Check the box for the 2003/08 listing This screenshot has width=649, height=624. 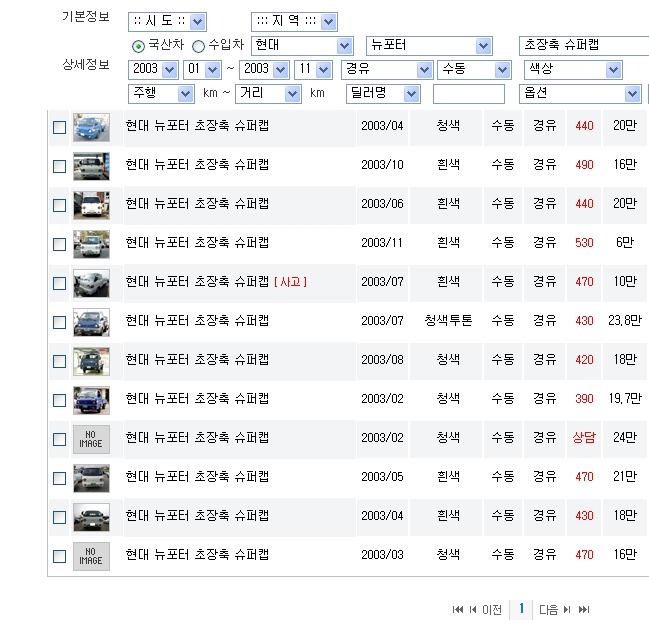coord(60,361)
